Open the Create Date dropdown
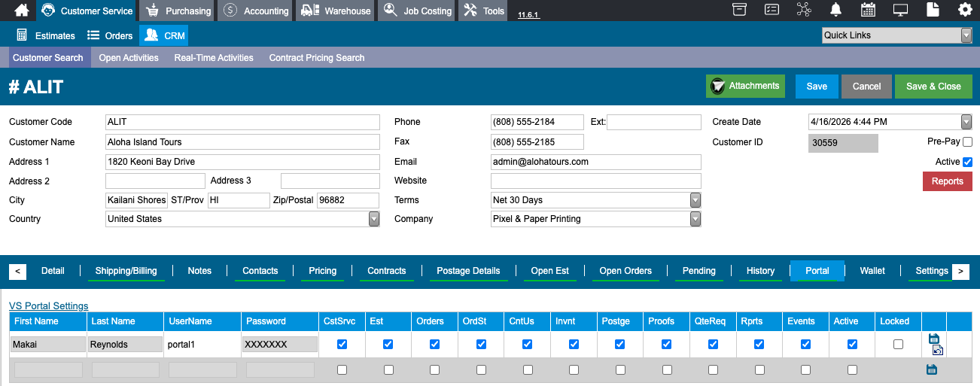This screenshot has height=386, width=980. click(x=966, y=122)
